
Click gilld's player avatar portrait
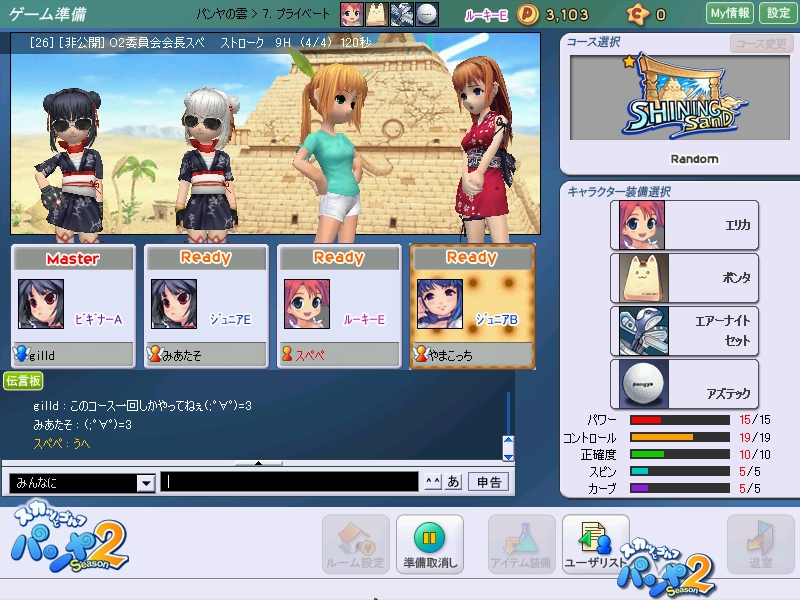[41, 304]
